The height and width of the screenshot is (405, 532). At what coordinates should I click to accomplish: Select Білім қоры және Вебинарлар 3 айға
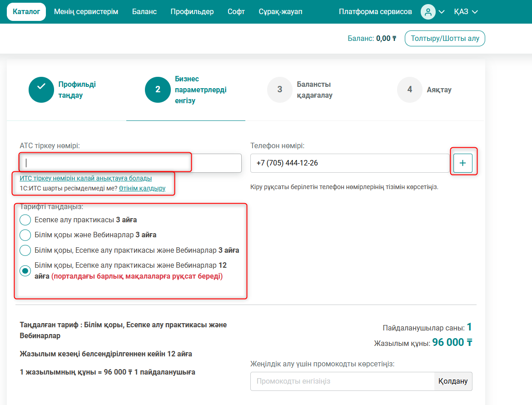(x=25, y=235)
